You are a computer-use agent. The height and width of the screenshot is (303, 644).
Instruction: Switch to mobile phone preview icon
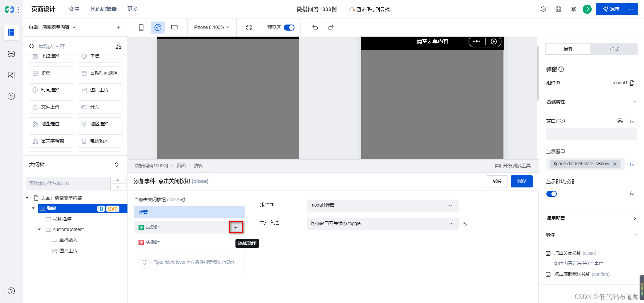141,28
